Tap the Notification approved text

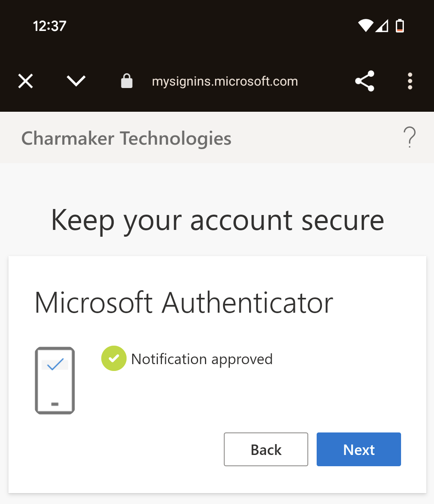(x=202, y=359)
